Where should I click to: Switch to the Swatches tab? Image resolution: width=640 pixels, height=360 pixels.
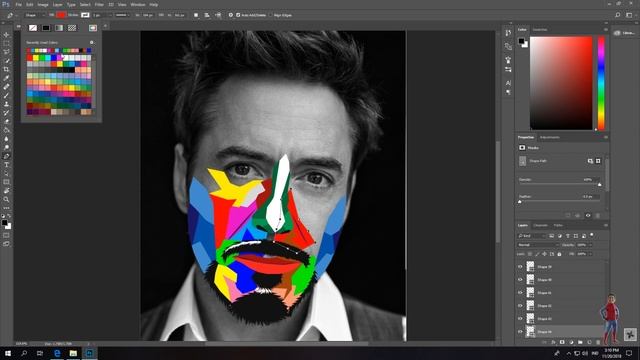[540, 29]
